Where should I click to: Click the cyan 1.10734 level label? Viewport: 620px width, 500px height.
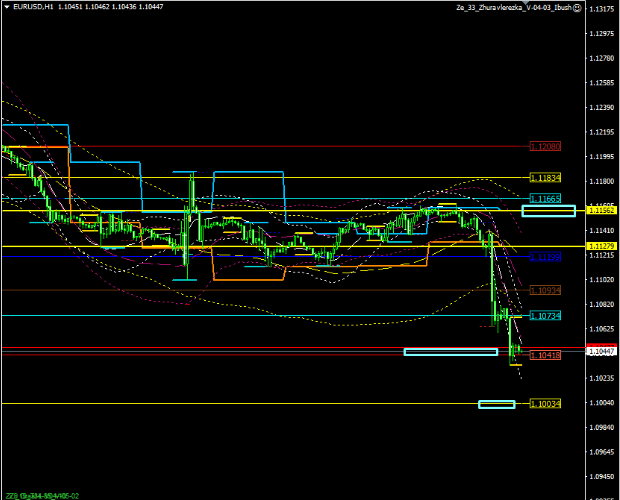pos(545,315)
